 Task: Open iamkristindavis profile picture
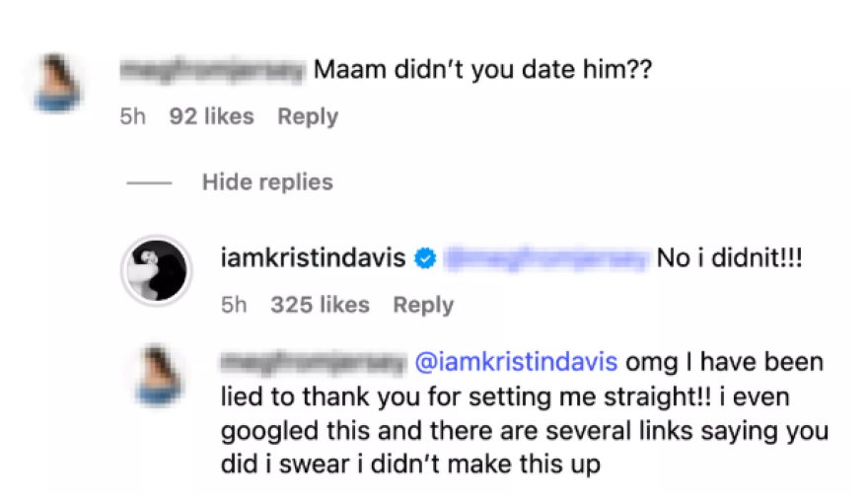[x=155, y=269]
